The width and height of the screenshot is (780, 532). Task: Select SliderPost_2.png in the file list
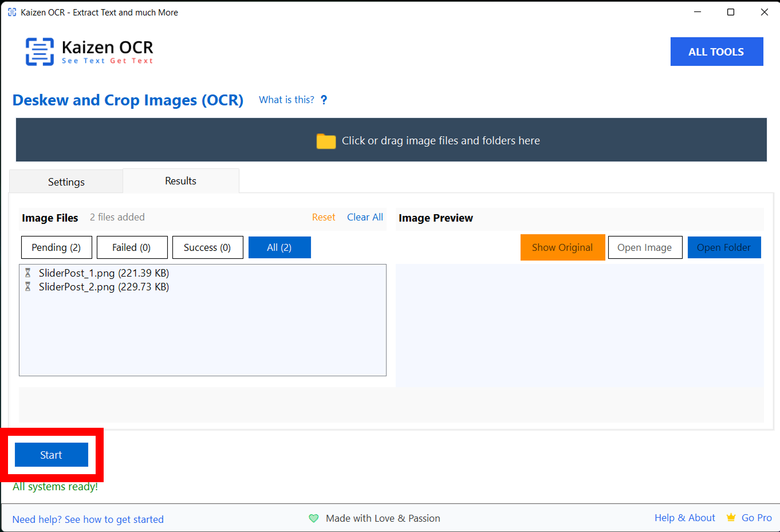pos(104,287)
